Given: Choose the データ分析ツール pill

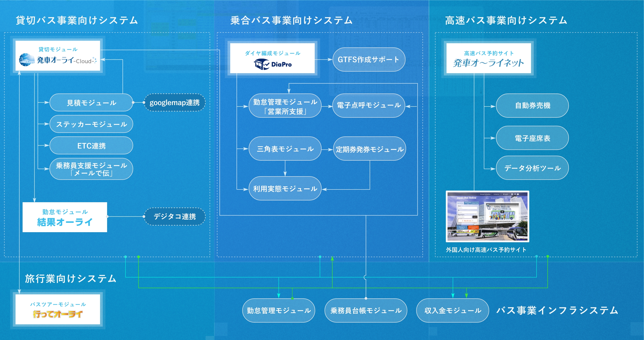Looking at the screenshot, I should [532, 168].
